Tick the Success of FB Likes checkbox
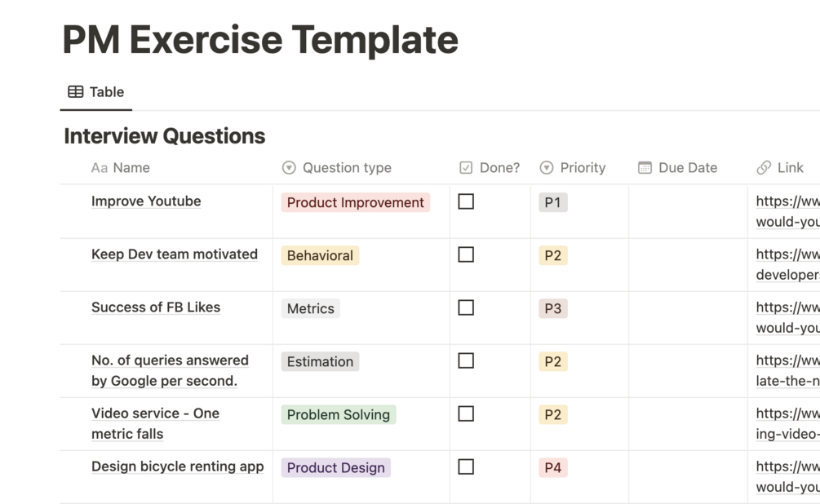Screen dimensions: 820x504 point(466,307)
